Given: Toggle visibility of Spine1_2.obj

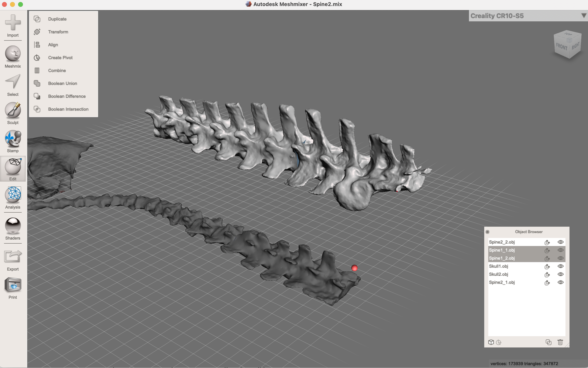Looking at the screenshot, I should click(x=560, y=258).
